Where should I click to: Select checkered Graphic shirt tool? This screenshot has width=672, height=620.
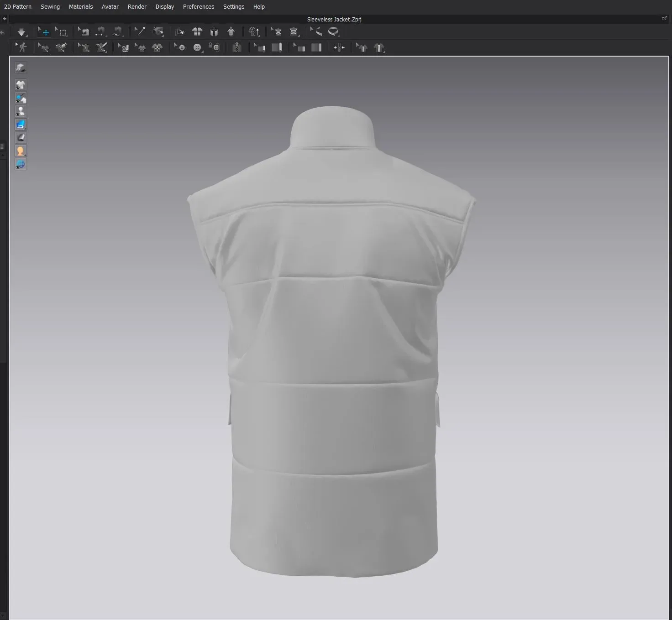click(157, 47)
